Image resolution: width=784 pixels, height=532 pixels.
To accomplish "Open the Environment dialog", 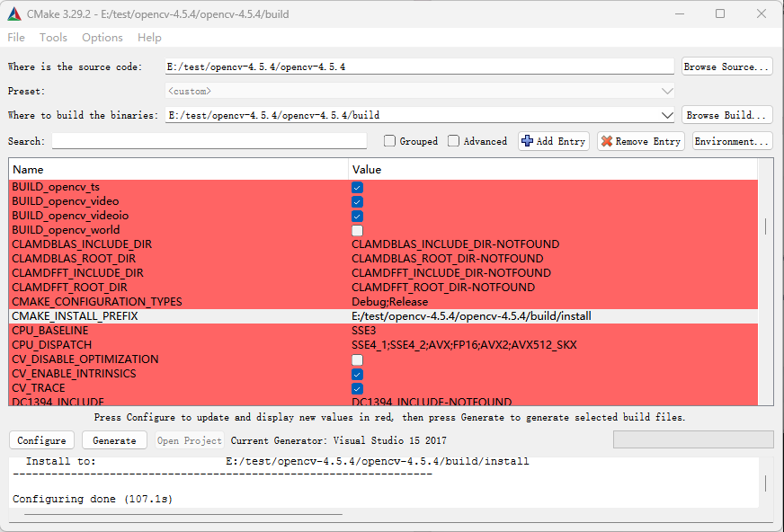I will tap(733, 141).
